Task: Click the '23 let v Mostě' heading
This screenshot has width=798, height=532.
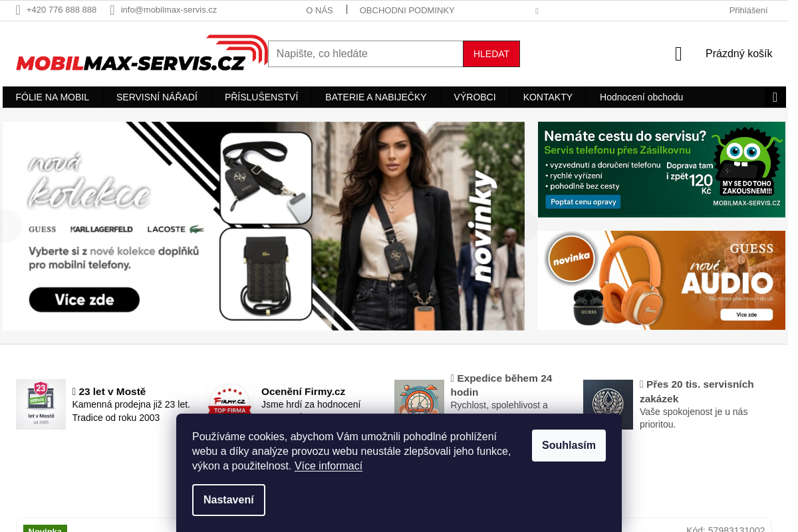Action: tap(109, 392)
